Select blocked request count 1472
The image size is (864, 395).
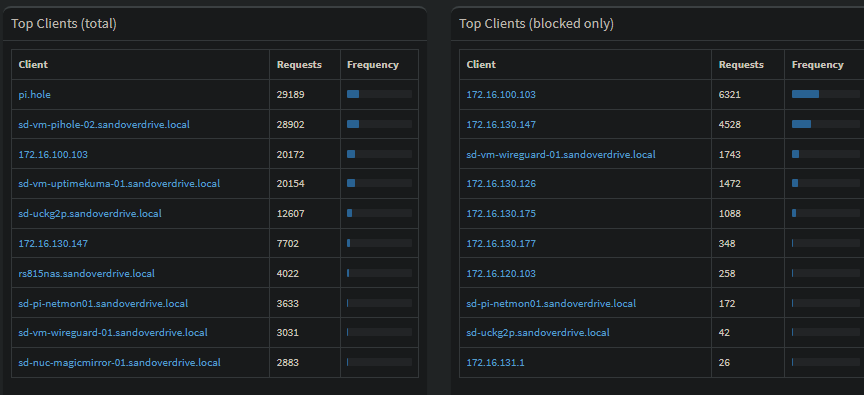click(730, 183)
